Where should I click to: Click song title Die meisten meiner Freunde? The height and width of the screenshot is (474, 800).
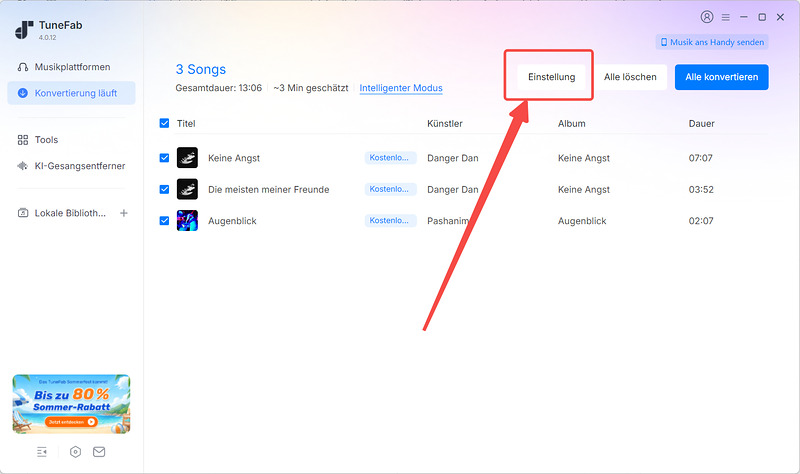click(x=268, y=189)
